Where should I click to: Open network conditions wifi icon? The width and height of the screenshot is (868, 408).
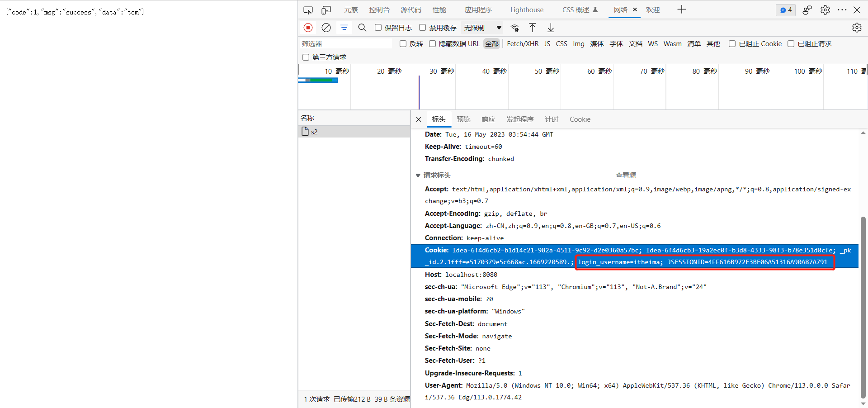[x=514, y=28]
